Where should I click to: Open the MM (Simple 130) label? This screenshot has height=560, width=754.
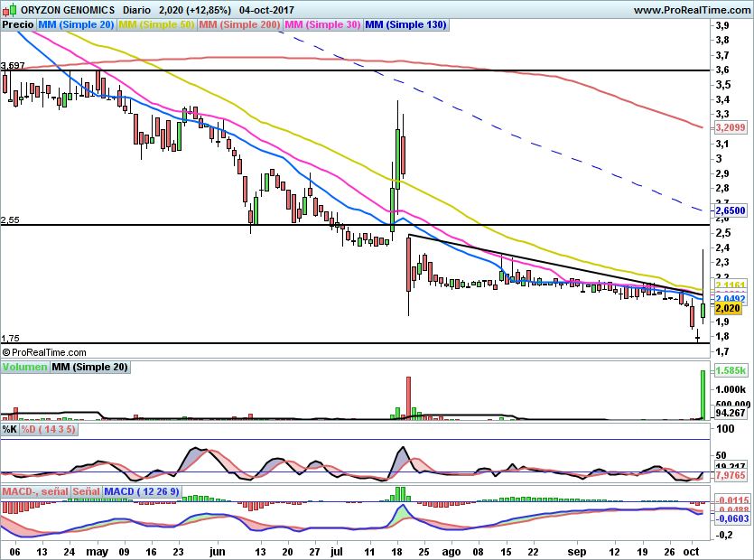(406, 24)
